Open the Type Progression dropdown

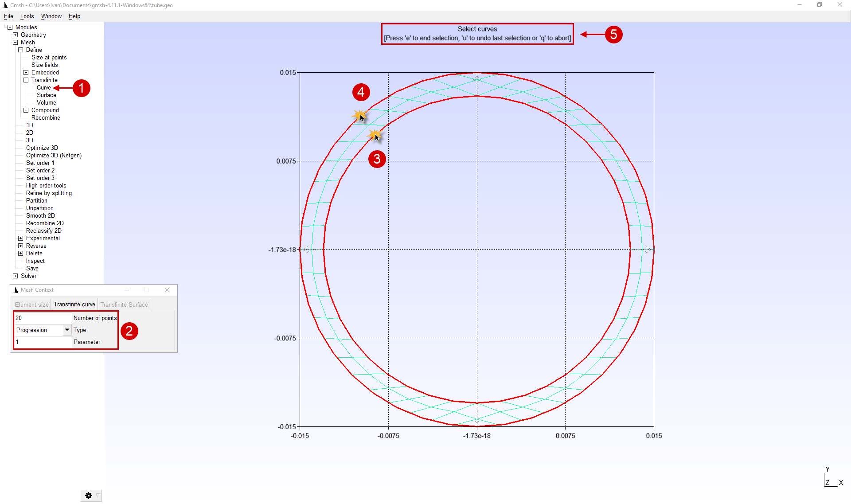pyautogui.click(x=67, y=330)
